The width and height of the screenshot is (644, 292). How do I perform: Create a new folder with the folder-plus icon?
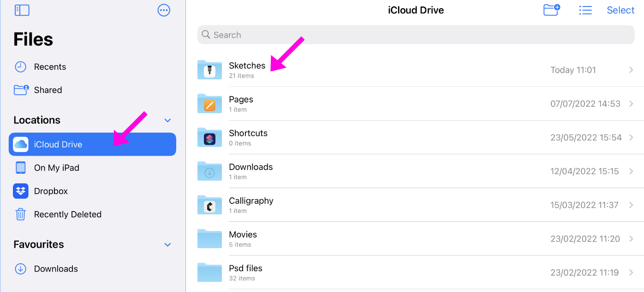551,10
